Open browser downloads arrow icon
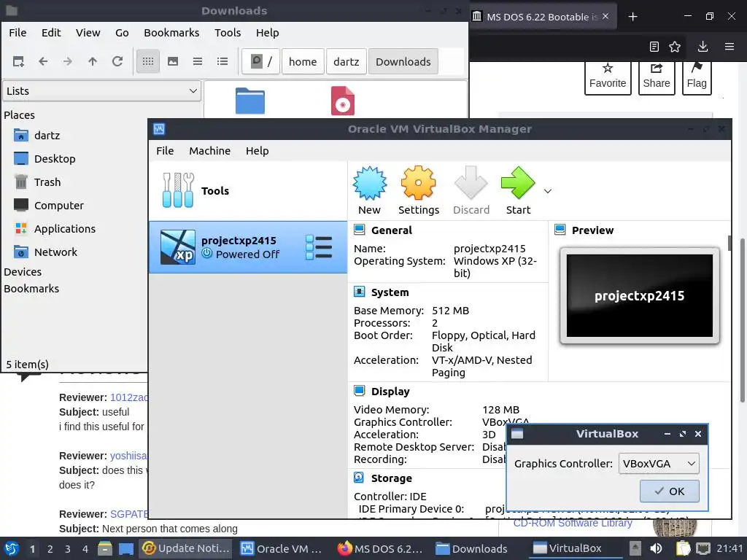 coord(703,47)
